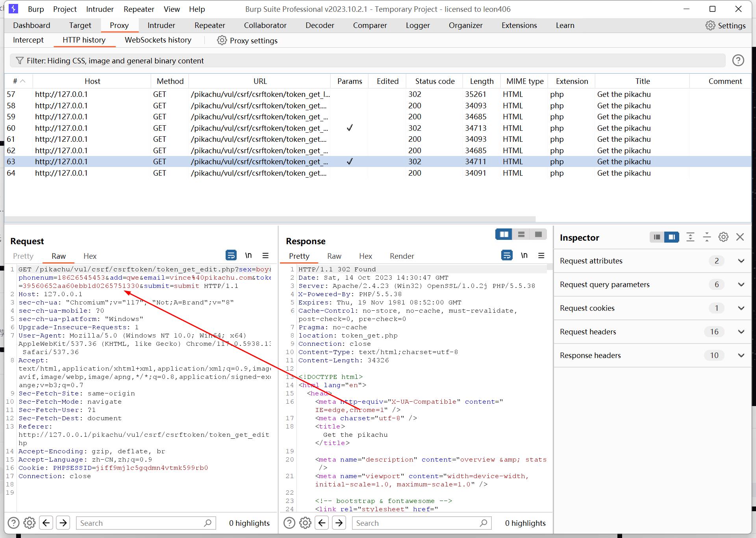Focus the Response search field
Viewport: 756px width, 538px height.
(x=422, y=523)
